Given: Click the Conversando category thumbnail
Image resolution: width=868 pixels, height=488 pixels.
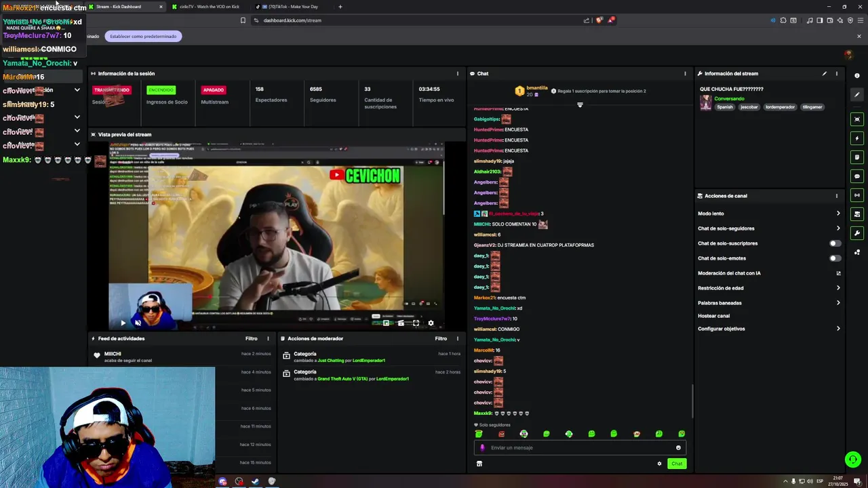Looking at the screenshot, I should coord(706,102).
